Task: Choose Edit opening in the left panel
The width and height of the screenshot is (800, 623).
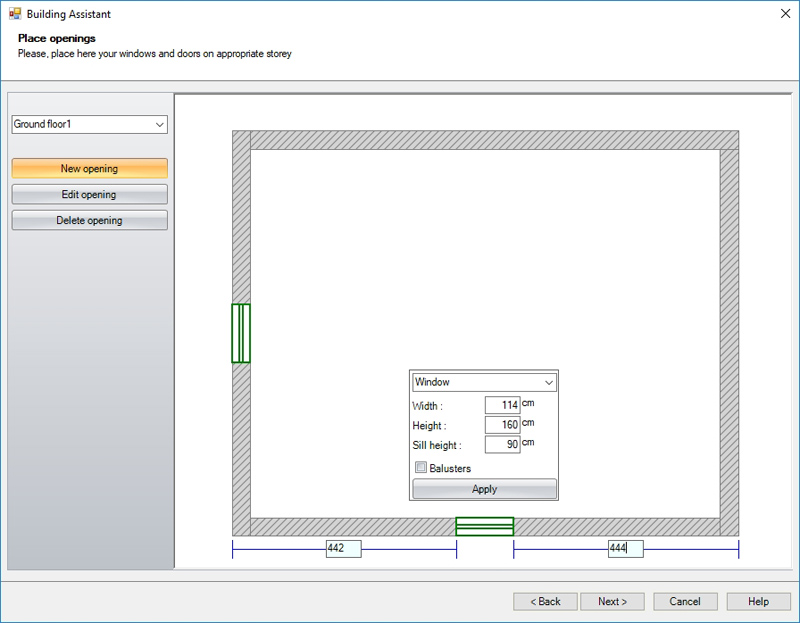Action: (x=89, y=195)
